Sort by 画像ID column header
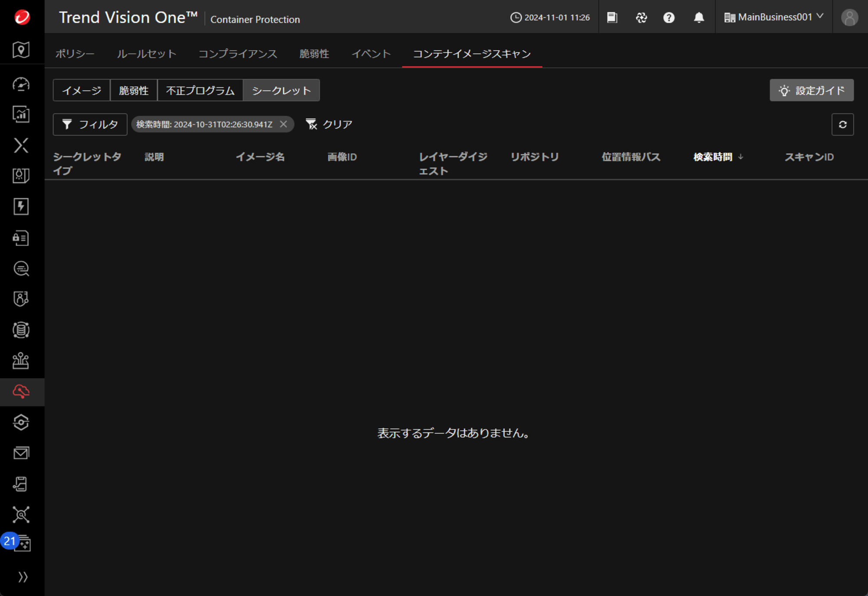This screenshot has height=596, width=868. [342, 157]
